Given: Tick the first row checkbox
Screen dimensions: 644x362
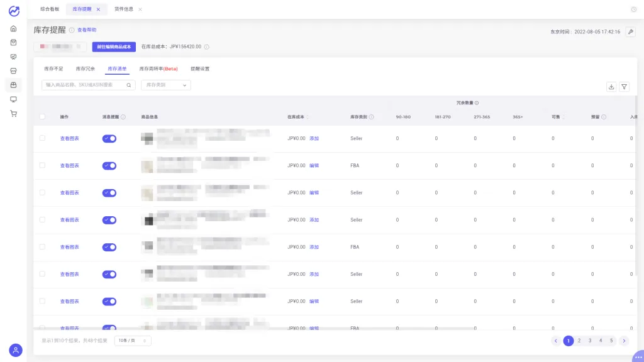Looking at the screenshot, I should click(42, 138).
